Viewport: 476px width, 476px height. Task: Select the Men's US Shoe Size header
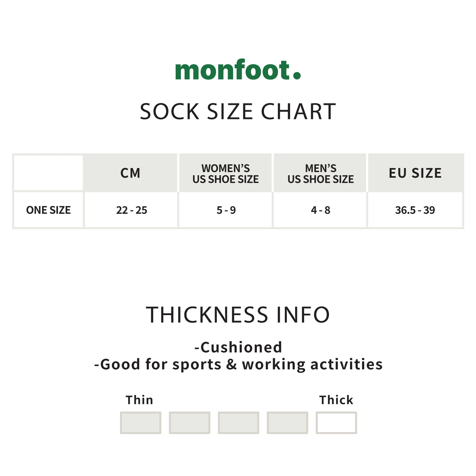320,174
